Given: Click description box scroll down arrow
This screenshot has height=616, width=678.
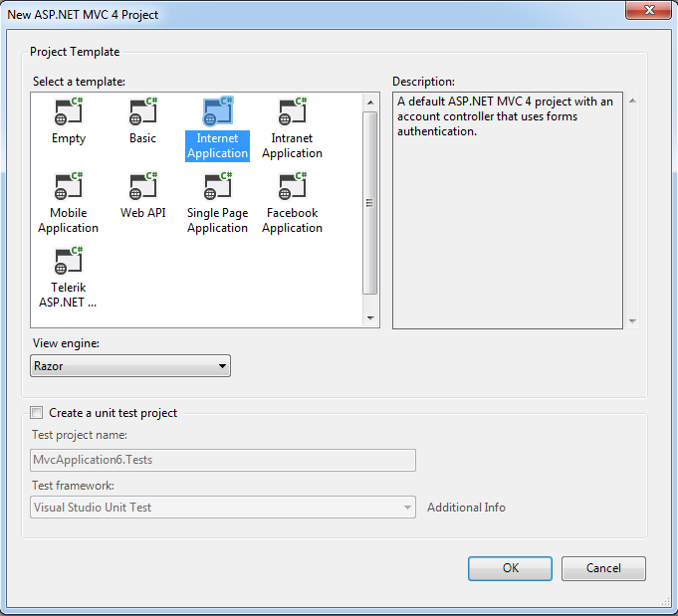Looking at the screenshot, I should click(632, 320).
